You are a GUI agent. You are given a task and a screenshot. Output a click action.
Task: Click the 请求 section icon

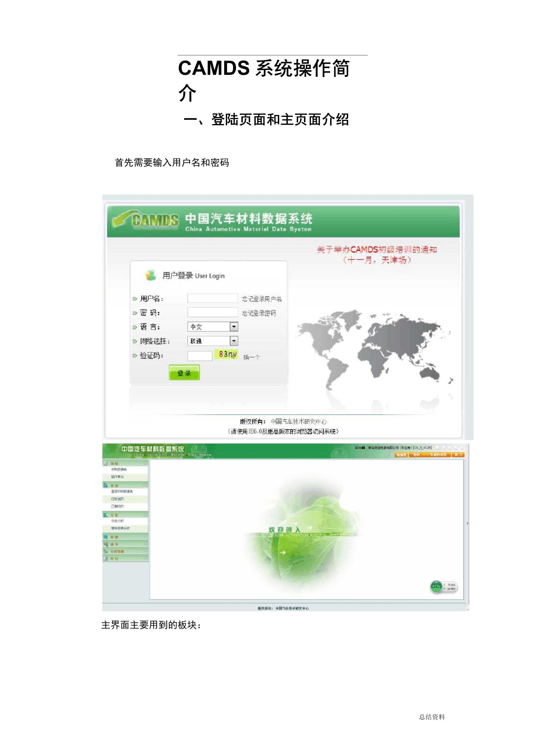(x=105, y=544)
